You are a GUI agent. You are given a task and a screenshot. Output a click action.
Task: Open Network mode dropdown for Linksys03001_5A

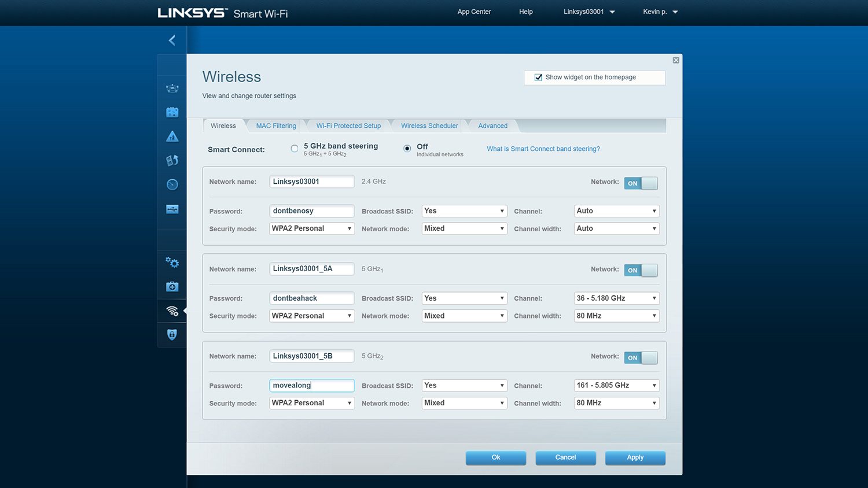tap(464, 316)
